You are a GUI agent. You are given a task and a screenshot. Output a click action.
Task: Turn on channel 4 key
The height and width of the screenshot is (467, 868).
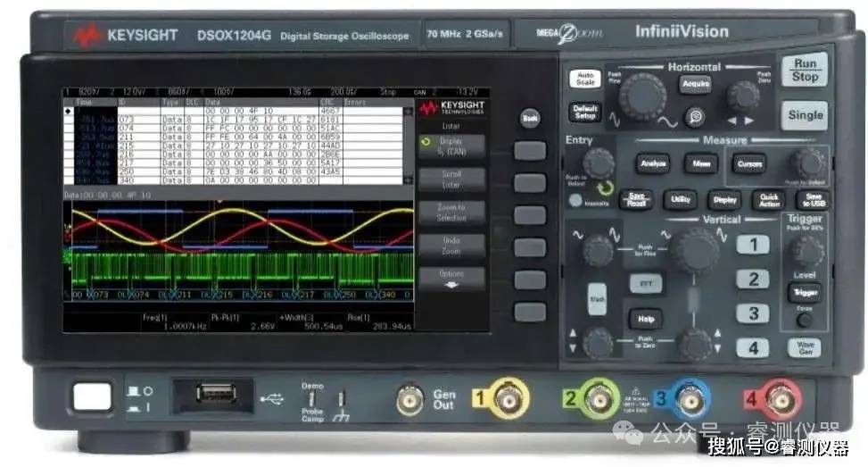pyautogui.click(x=753, y=348)
